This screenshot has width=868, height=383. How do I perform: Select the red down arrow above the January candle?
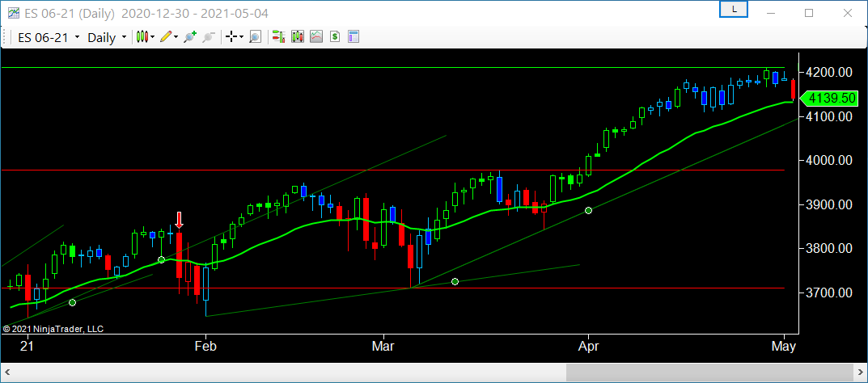(x=179, y=220)
